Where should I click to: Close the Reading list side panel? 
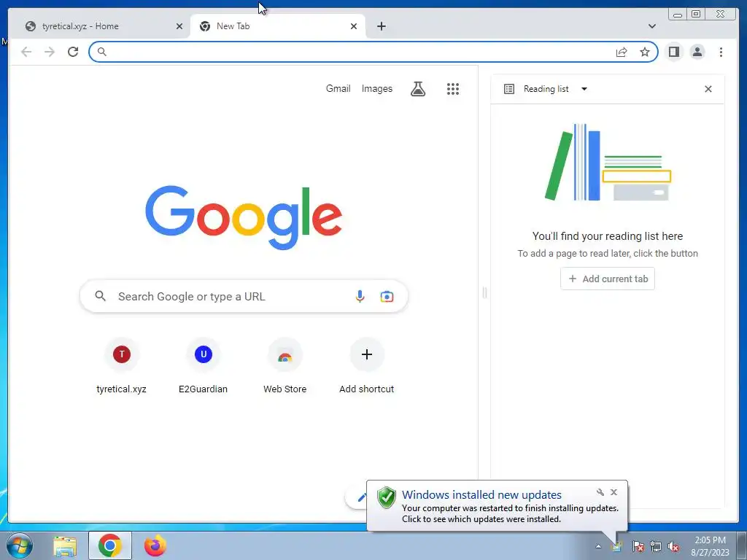708,89
